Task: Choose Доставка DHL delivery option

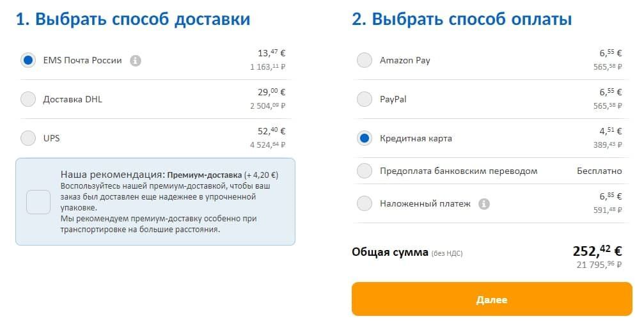Action: 28,99
